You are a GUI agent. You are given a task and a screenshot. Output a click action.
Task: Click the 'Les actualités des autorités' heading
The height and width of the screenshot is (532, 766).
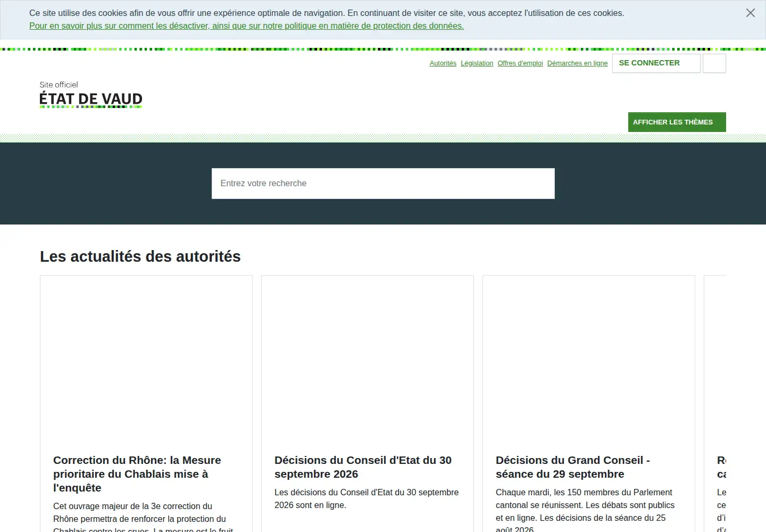coord(140,256)
